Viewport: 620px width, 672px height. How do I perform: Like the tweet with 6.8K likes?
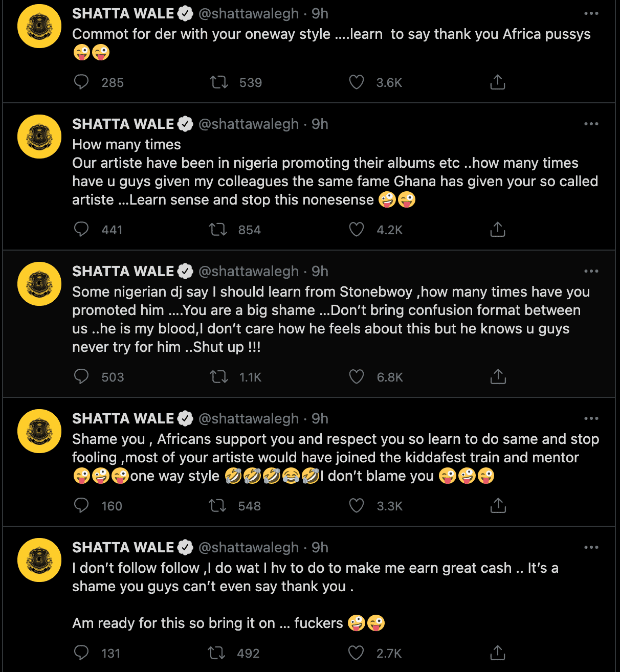pyautogui.click(x=357, y=377)
